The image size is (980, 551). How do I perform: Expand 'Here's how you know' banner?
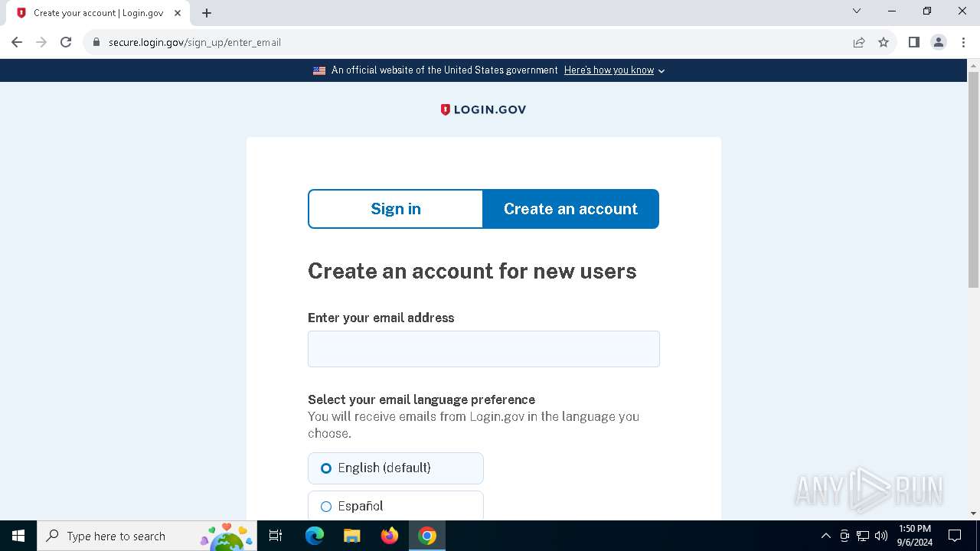click(614, 70)
